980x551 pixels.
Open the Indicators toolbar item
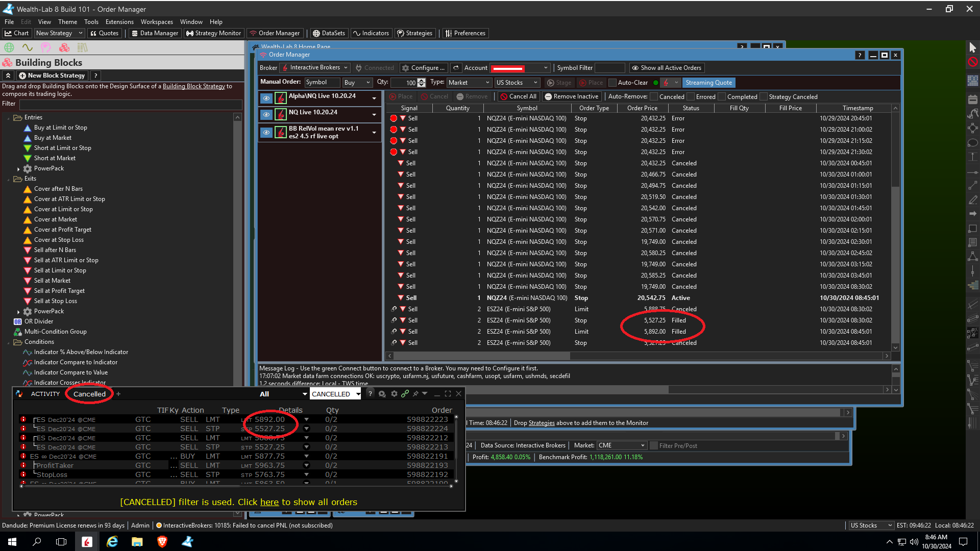(x=371, y=33)
